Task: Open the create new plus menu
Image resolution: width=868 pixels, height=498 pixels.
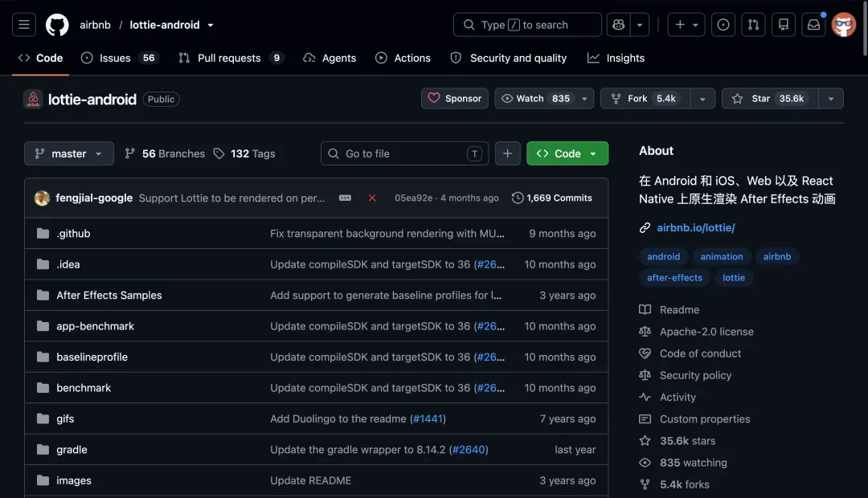Action: point(686,25)
